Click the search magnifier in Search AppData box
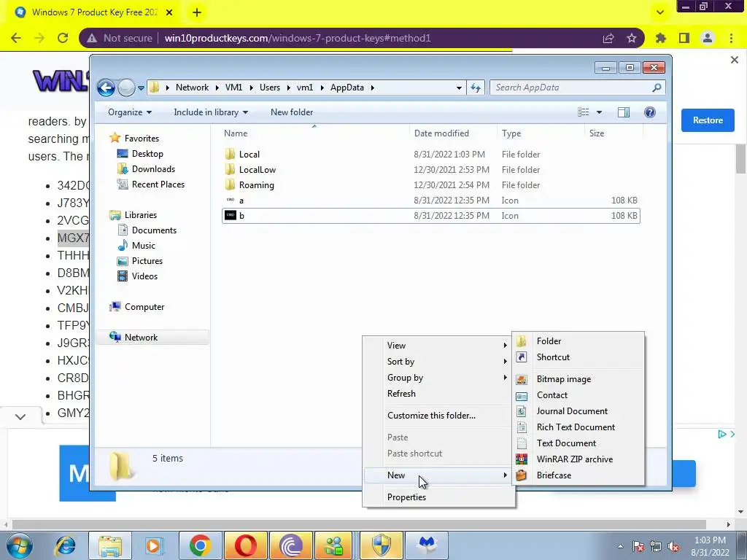The height and width of the screenshot is (560, 747). 657,87
